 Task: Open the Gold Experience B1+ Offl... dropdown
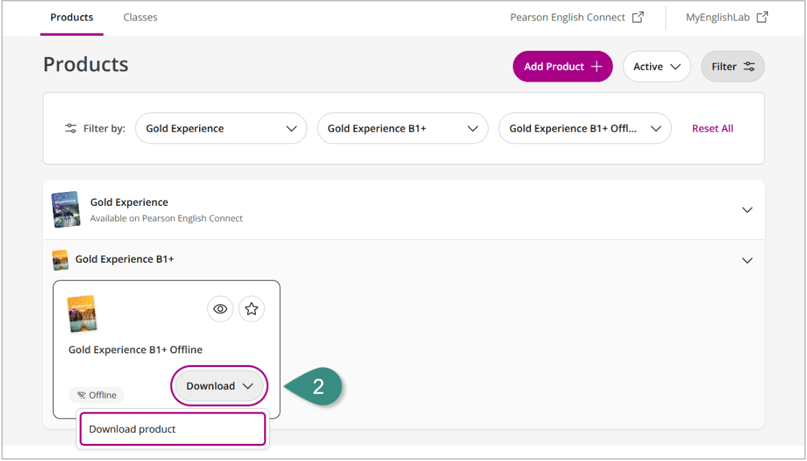(585, 128)
